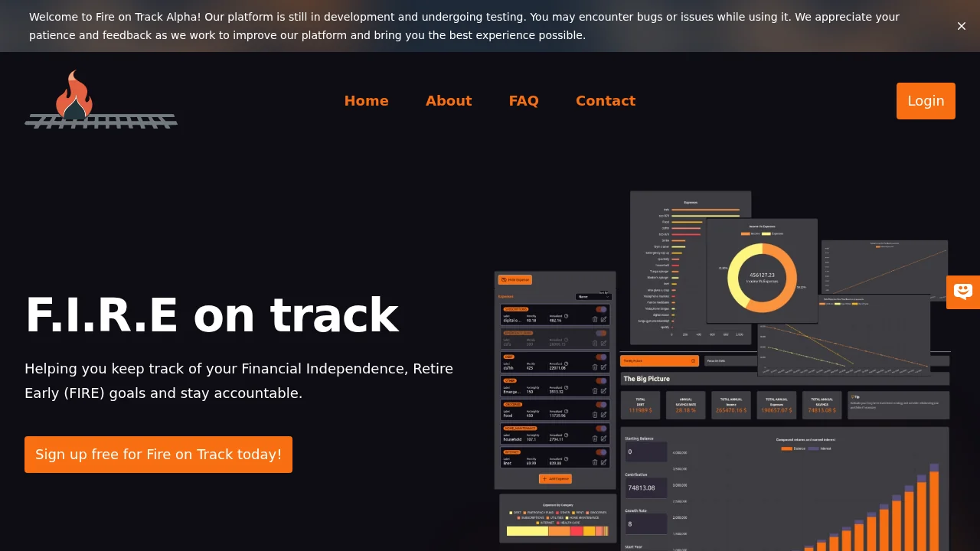The height and width of the screenshot is (551, 980).
Task: Edit the linet internet expense entry
Action: click(604, 462)
